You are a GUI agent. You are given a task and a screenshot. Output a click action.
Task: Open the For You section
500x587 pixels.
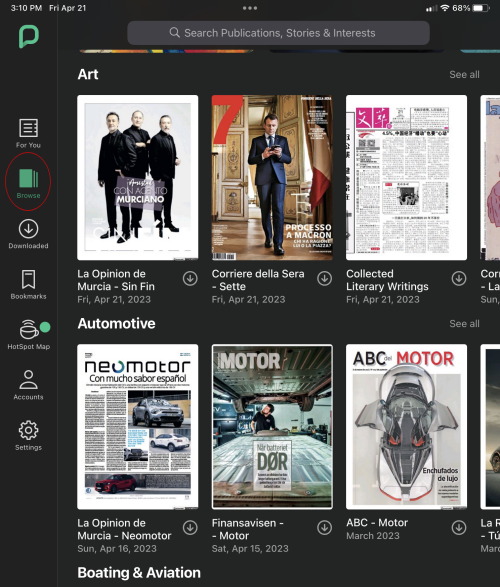[x=28, y=134]
